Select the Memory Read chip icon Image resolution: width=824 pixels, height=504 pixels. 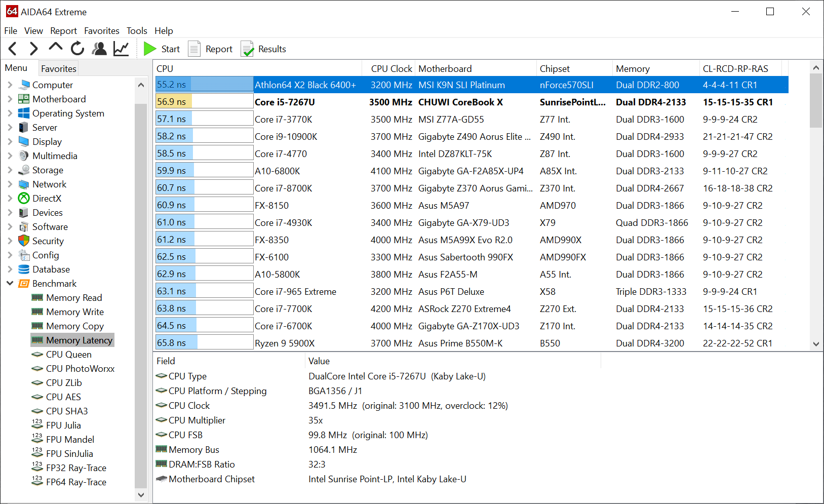[x=37, y=297]
